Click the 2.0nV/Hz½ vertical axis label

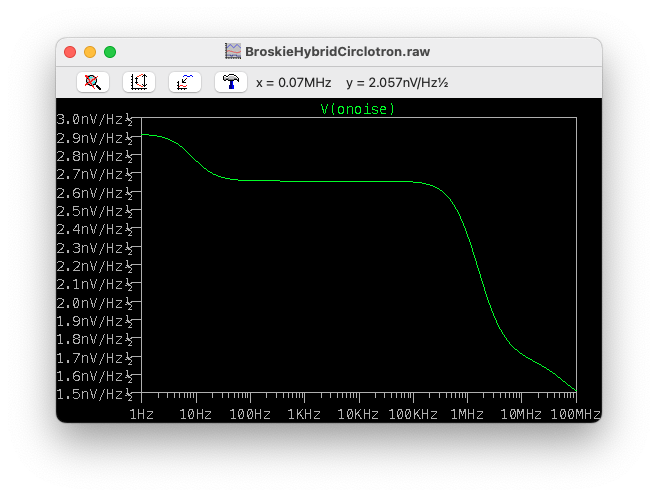95,303
